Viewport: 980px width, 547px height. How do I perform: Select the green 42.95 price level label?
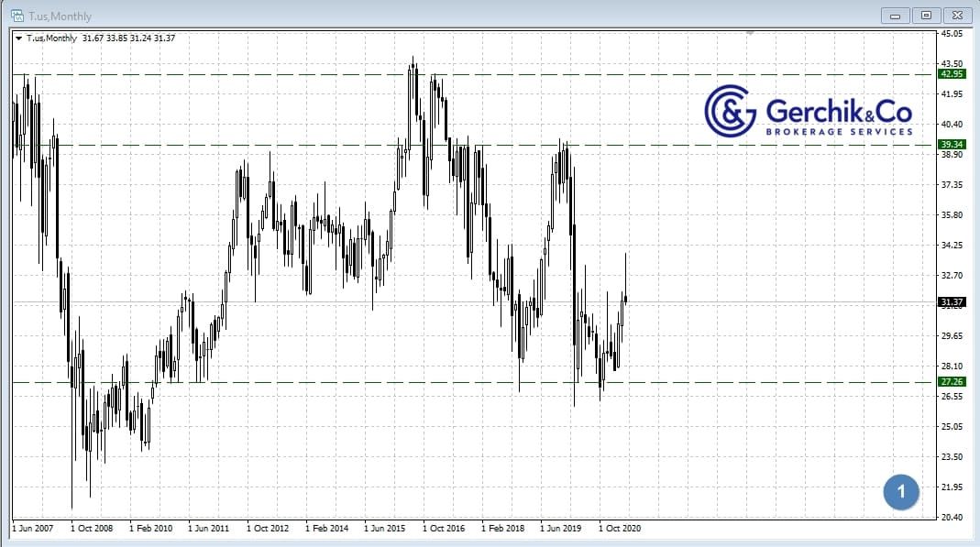[x=952, y=74]
